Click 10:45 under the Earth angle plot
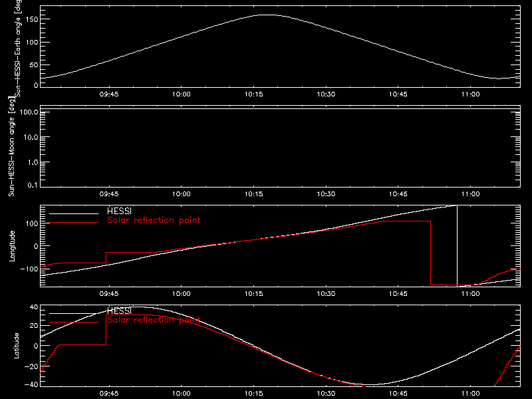 [x=398, y=94]
